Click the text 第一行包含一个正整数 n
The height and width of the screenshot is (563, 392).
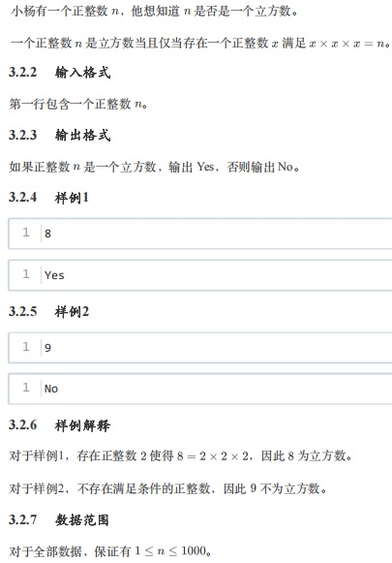(77, 104)
